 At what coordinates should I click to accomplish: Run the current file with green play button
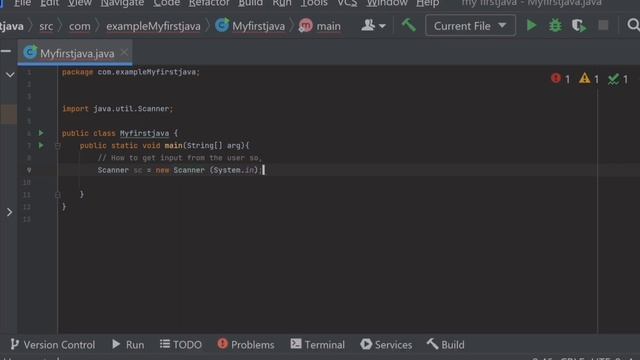point(531,26)
